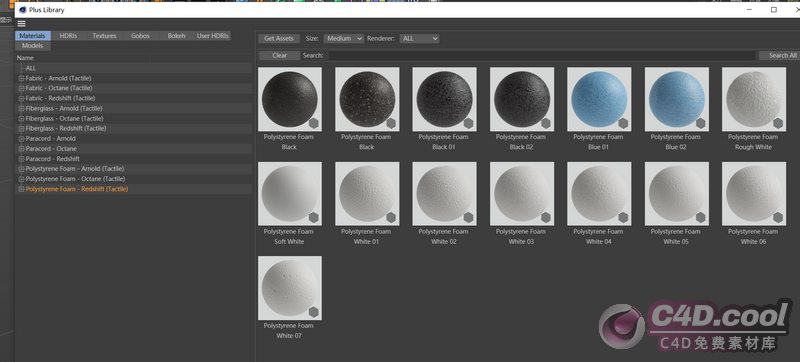The height and width of the screenshot is (362, 800).
Task: Click hexagon badge on White 03 thumbnail
Action: point(546,217)
